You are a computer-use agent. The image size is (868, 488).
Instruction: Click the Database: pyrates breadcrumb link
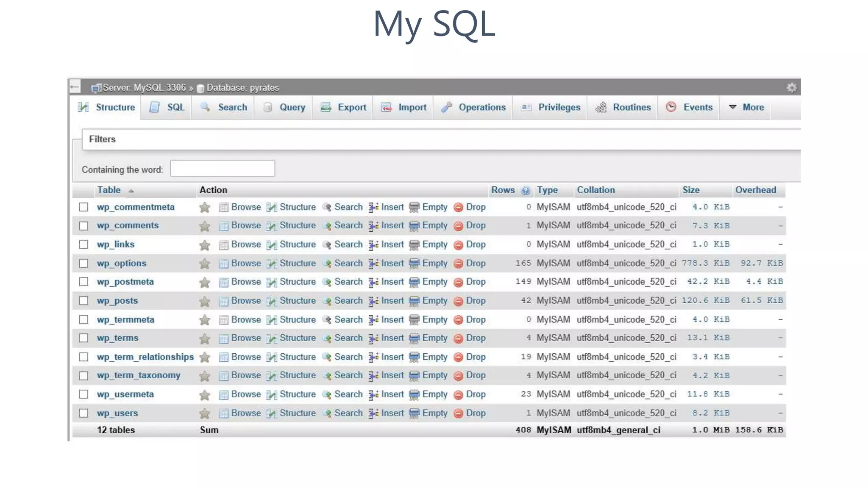coord(243,88)
